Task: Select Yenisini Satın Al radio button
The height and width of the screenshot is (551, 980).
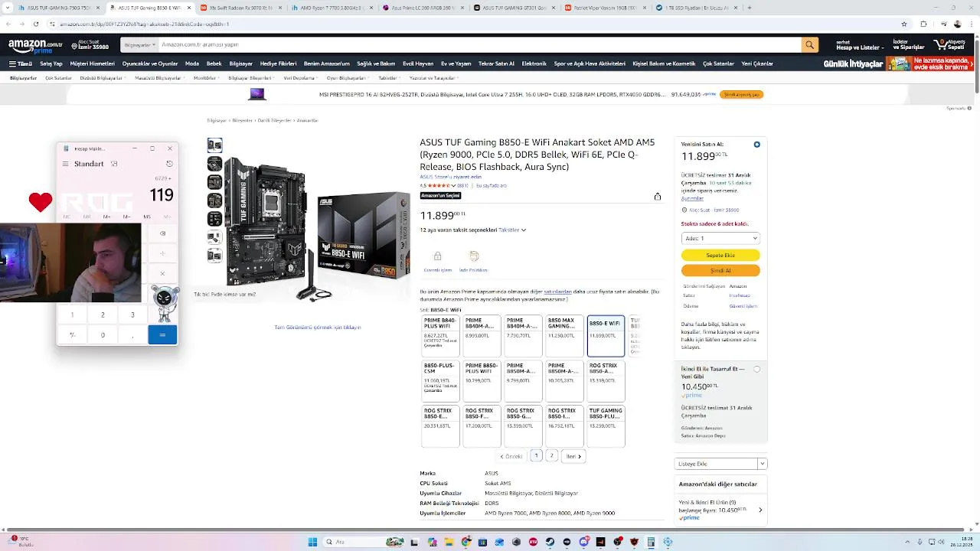Action: 756,145
